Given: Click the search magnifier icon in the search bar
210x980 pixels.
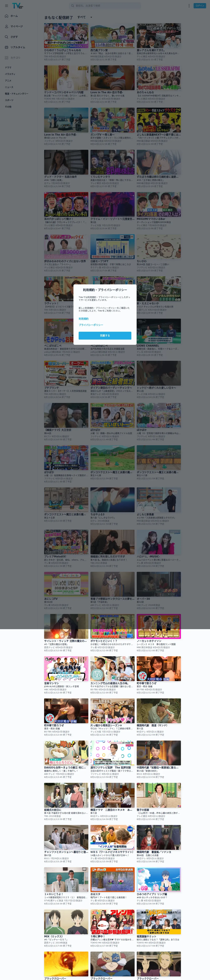Looking at the screenshot, I should coord(72,6).
